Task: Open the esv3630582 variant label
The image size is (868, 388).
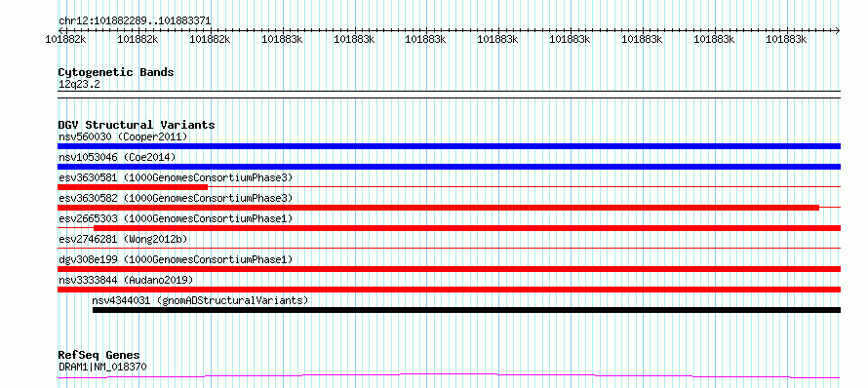Action: click(175, 198)
